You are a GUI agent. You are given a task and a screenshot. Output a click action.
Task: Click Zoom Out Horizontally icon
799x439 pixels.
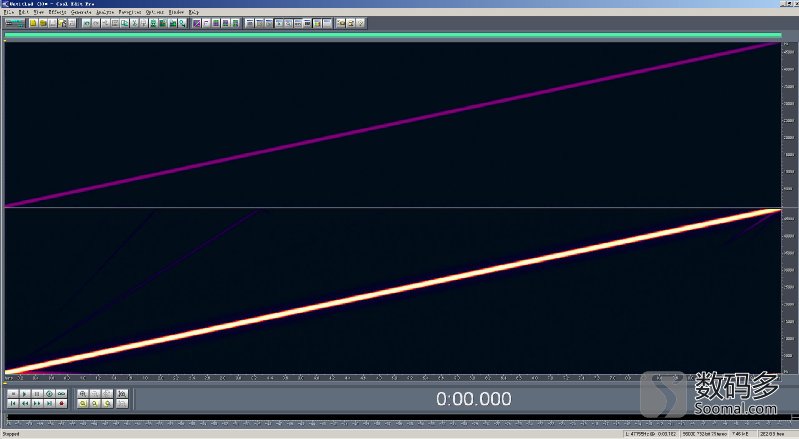[x=95, y=394]
